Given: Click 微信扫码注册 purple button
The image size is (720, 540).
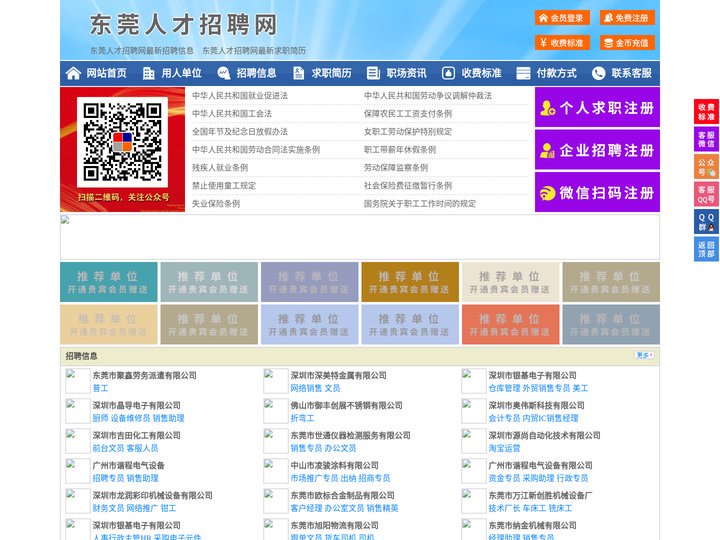Looking at the screenshot, I should 597,192.
